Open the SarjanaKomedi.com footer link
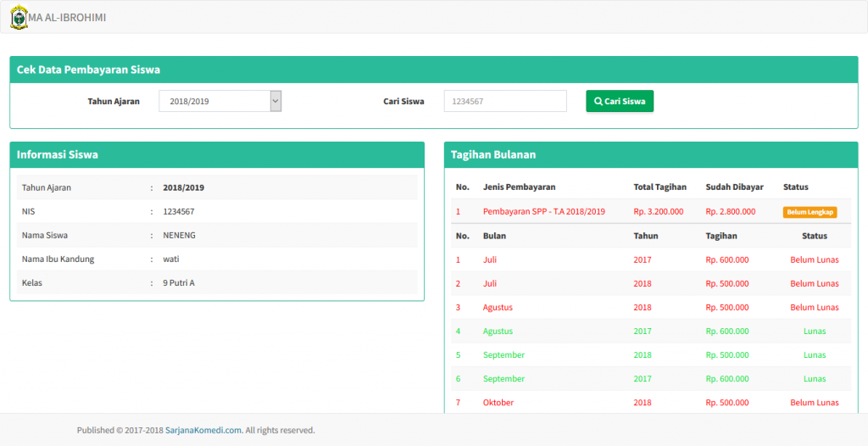The image size is (868, 446). [203, 430]
